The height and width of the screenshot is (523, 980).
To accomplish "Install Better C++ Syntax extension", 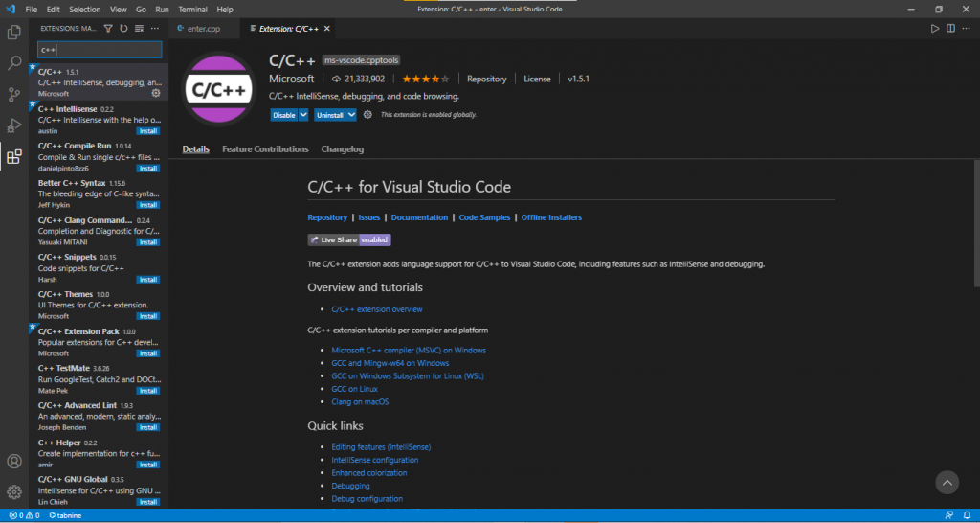I will pyautogui.click(x=148, y=205).
